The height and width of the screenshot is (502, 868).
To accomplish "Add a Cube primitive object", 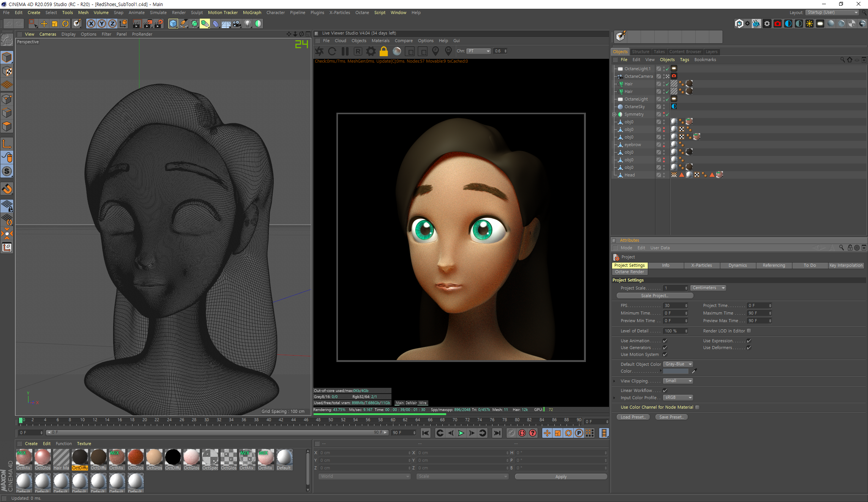I will click(x=173, y=24).
